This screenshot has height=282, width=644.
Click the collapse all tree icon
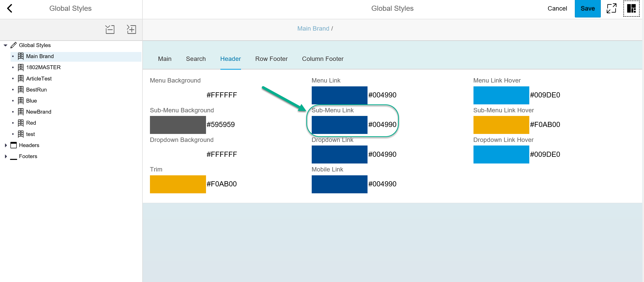(x=110, y=29)
